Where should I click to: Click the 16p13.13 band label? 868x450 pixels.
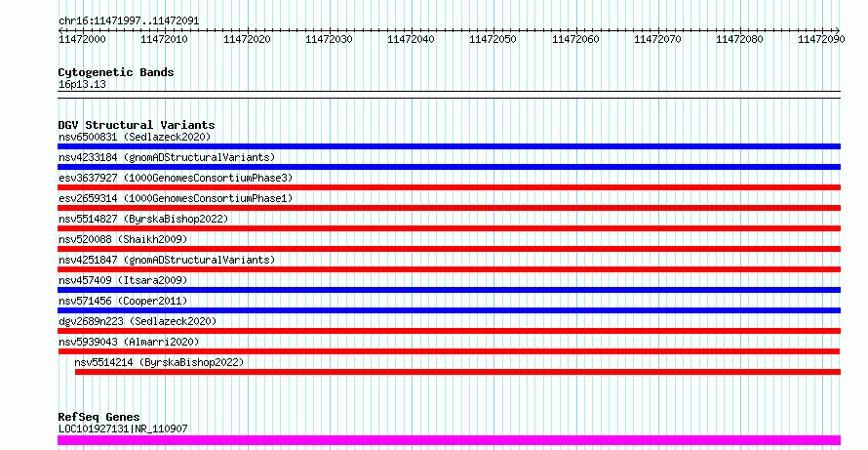82,85
